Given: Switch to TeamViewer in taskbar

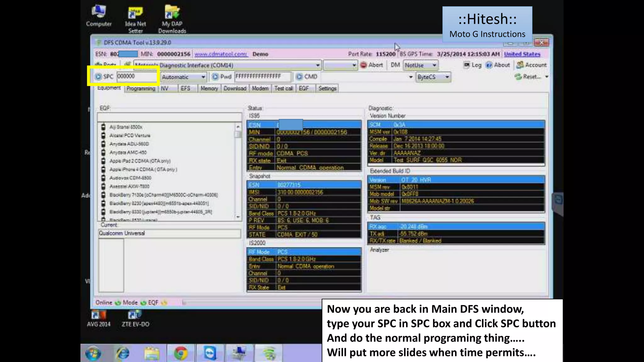Looking at the screenshot, I should tap(210, 353).
